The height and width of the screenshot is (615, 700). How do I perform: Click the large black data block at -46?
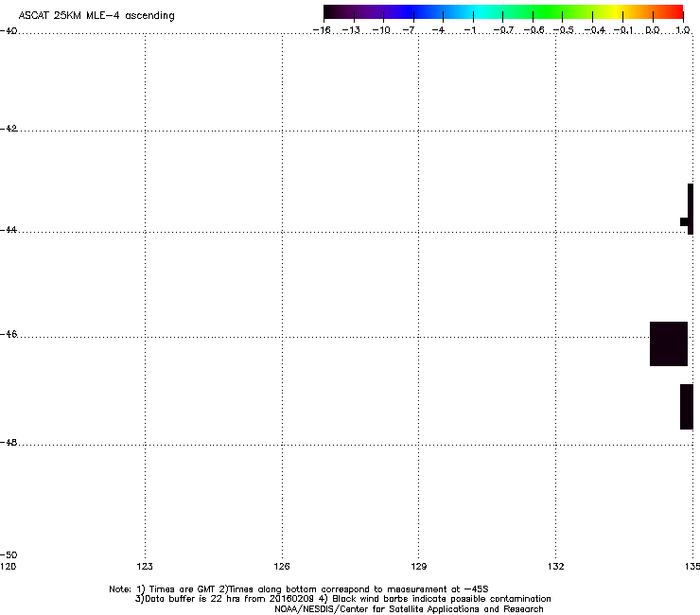tap(669, 343)
